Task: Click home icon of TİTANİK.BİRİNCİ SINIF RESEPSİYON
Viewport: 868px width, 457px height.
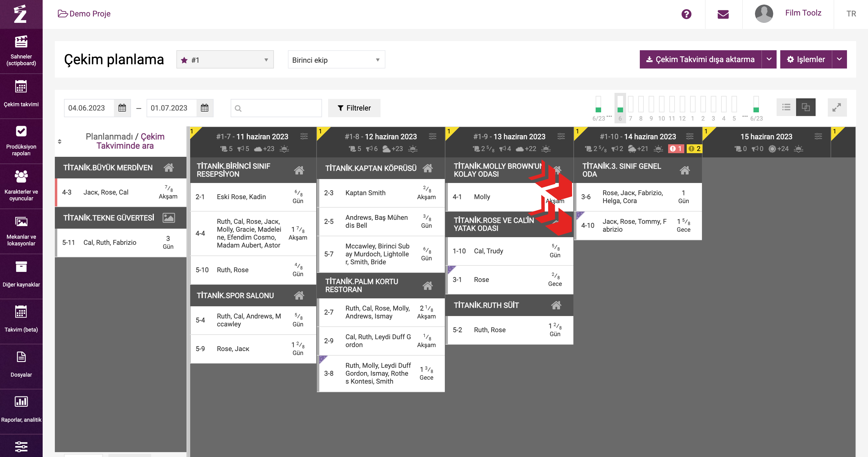Action: click(299, 170)
